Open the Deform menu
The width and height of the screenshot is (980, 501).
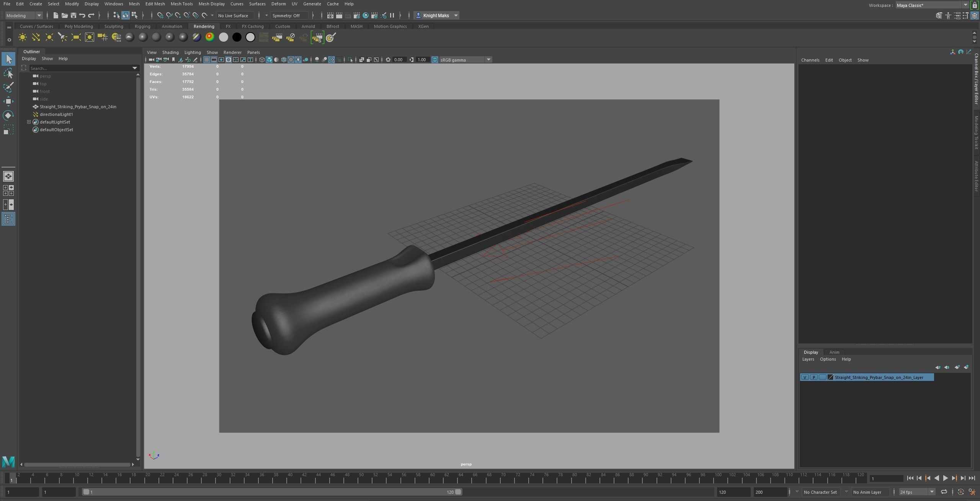click(x=278, y=4)
